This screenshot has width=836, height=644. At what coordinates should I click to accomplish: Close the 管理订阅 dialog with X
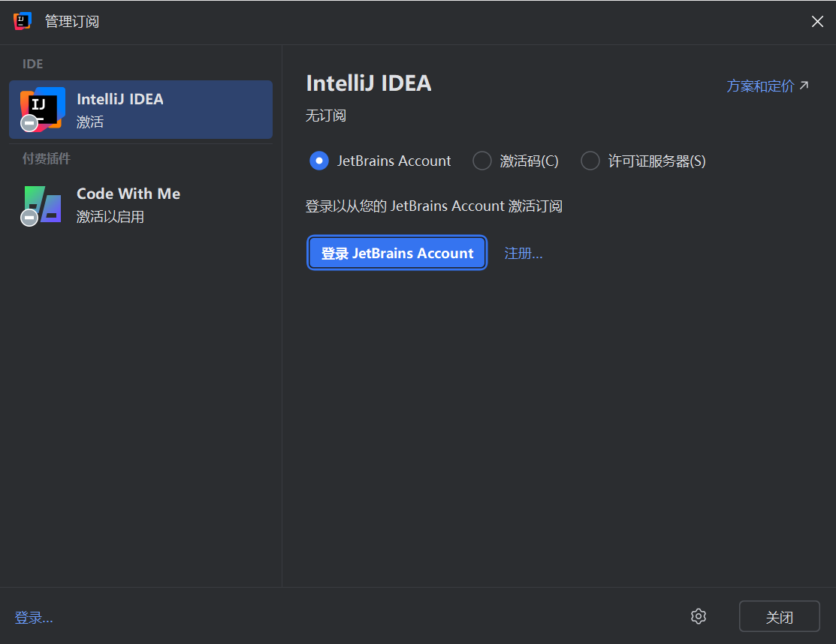817,21
